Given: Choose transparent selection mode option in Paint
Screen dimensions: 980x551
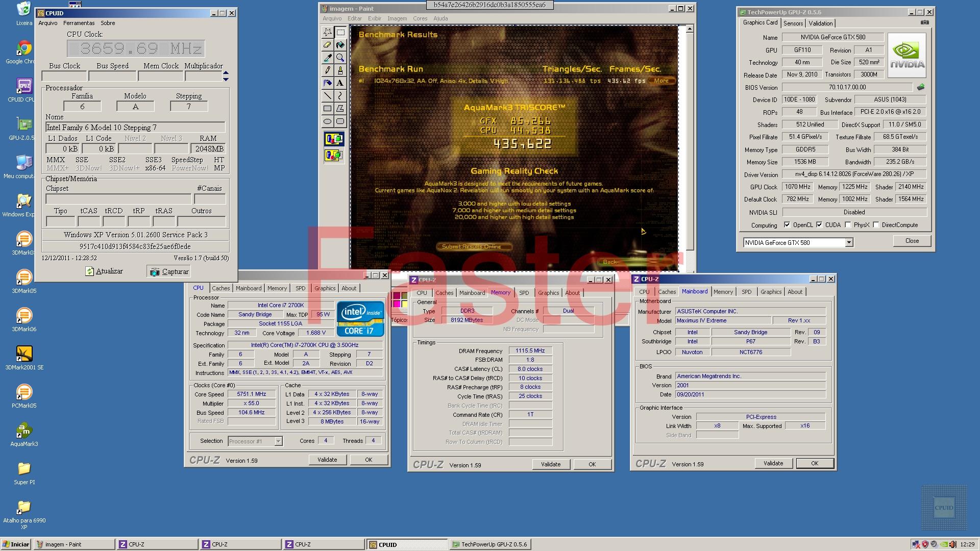Looking at the screenshot, I should [334, 155].
